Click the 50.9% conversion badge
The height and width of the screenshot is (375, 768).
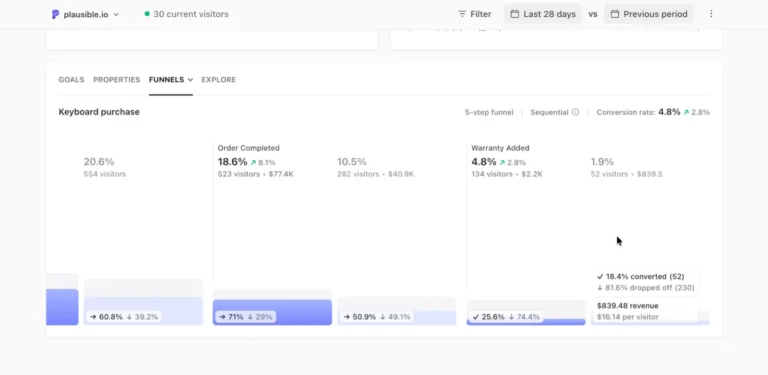(x=377, y=317)
